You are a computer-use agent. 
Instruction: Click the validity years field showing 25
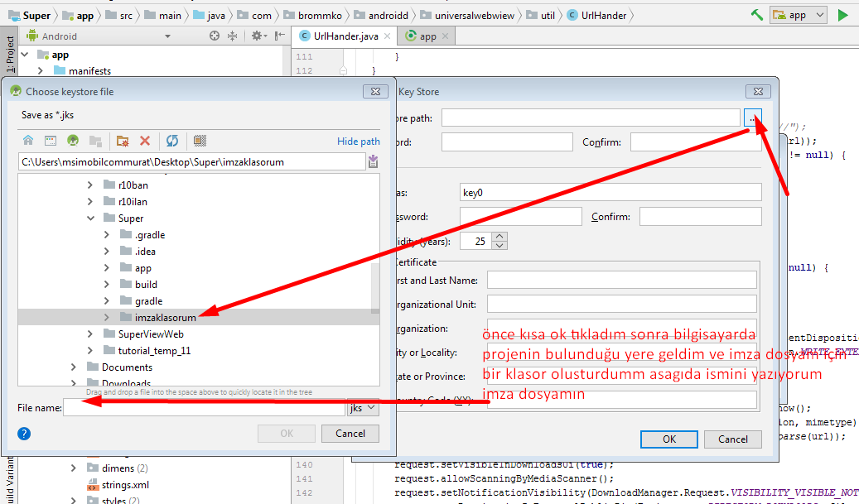pos(476,241)
